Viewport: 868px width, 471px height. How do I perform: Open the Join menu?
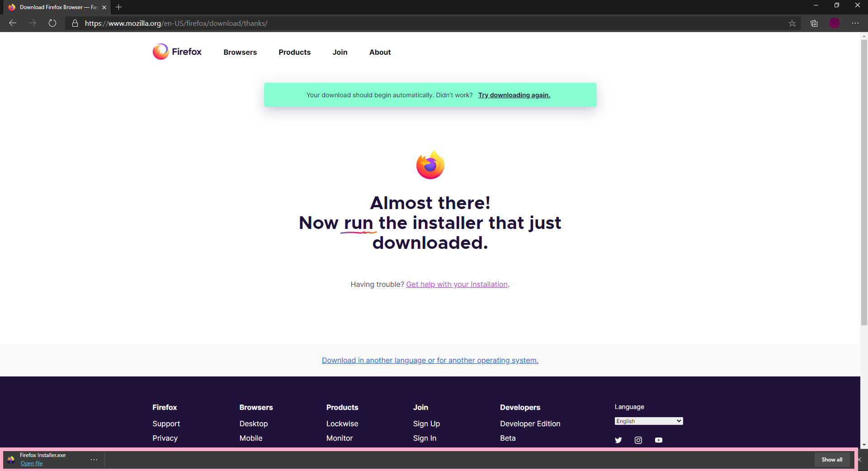(x=340, y=52)
